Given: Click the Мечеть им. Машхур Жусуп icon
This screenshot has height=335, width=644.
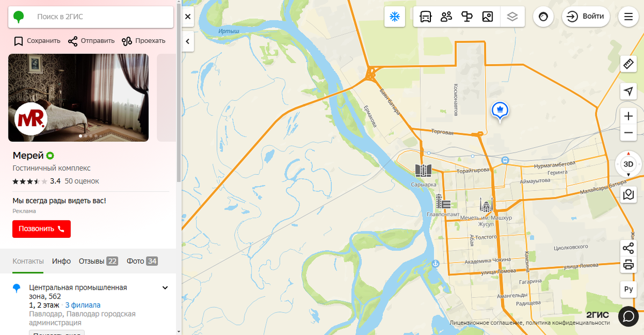Looking at the screenshot, I should tap(486, 205).
